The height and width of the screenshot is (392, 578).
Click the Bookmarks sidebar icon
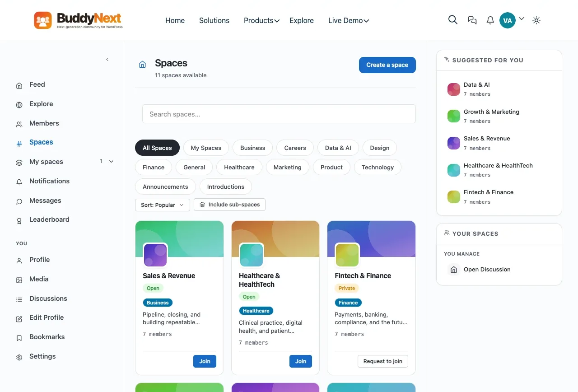tap(19, 338)
